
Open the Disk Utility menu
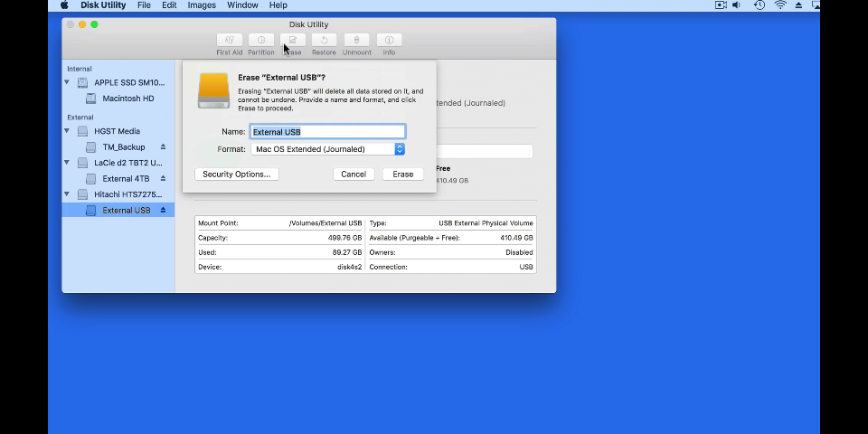[x=103, y=5]
